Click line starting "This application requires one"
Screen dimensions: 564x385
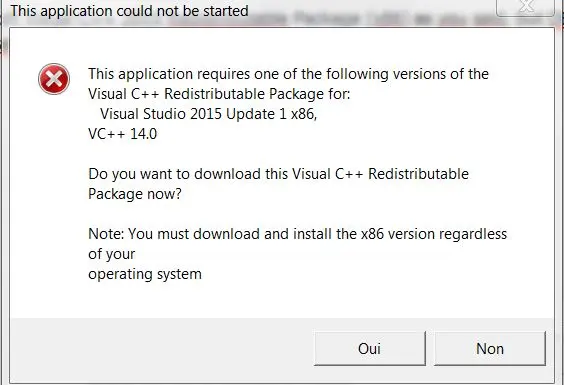tap(288, 74)
